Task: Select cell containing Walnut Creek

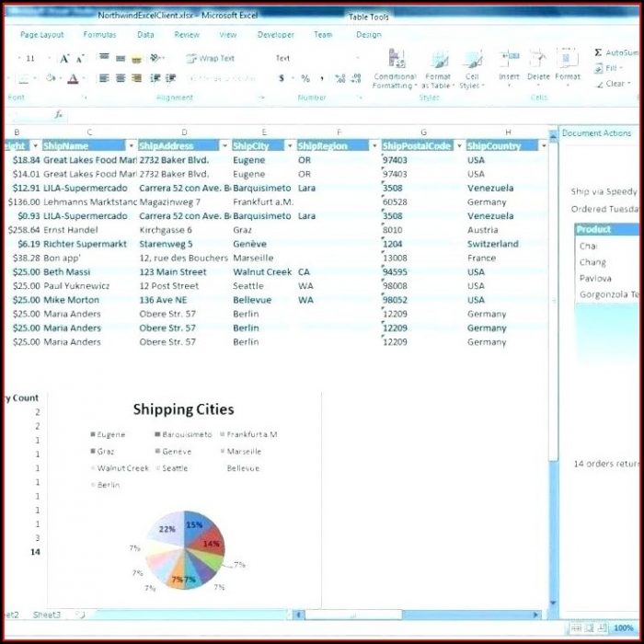Action: click(262, 272)
